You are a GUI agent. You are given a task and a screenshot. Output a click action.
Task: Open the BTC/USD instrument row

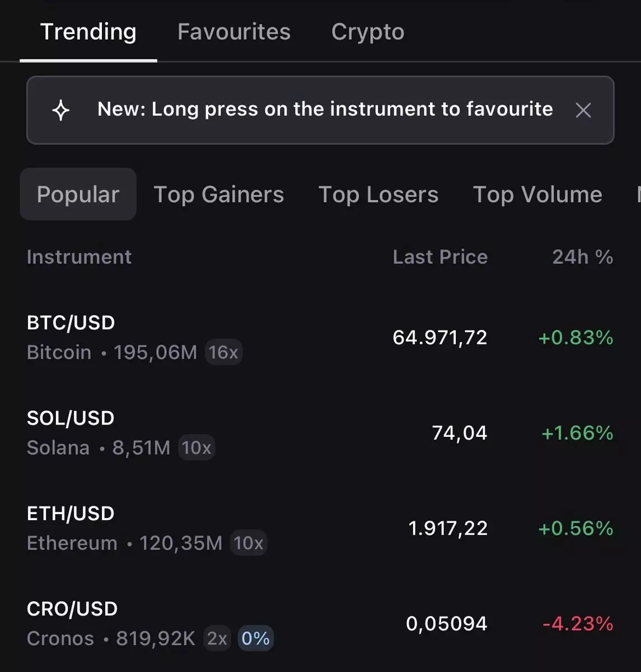(320, 337)
